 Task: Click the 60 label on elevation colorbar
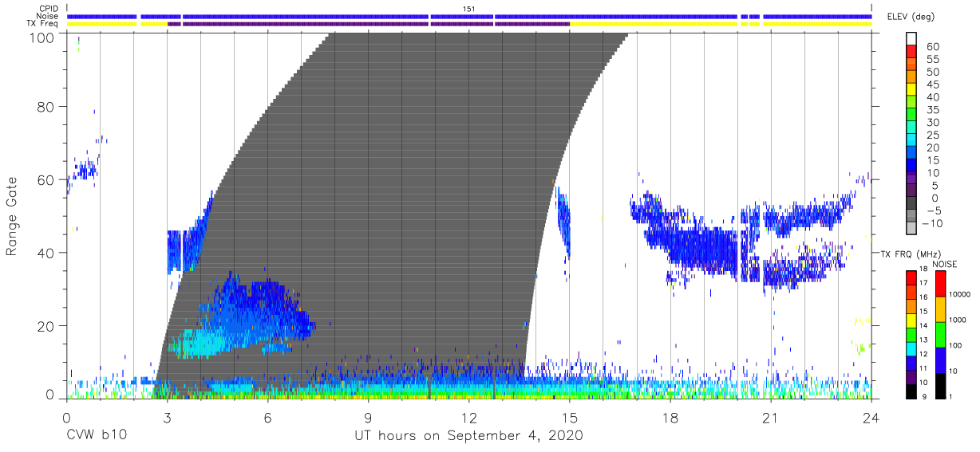[x=933, y=47]
